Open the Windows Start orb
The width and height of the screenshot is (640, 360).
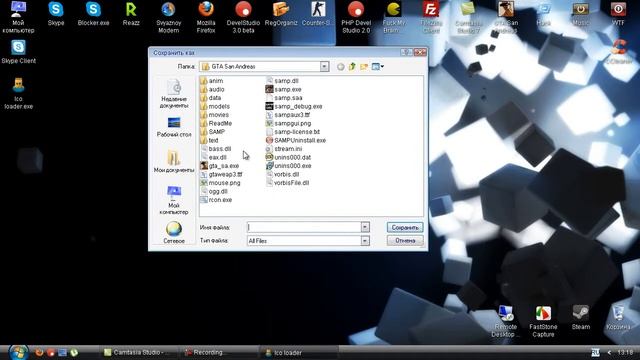pos(18,352)
